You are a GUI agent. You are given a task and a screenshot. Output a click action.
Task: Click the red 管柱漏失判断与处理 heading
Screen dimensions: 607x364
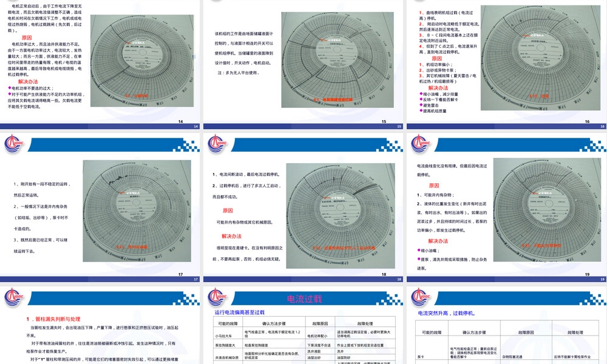[x=53, y=319]
